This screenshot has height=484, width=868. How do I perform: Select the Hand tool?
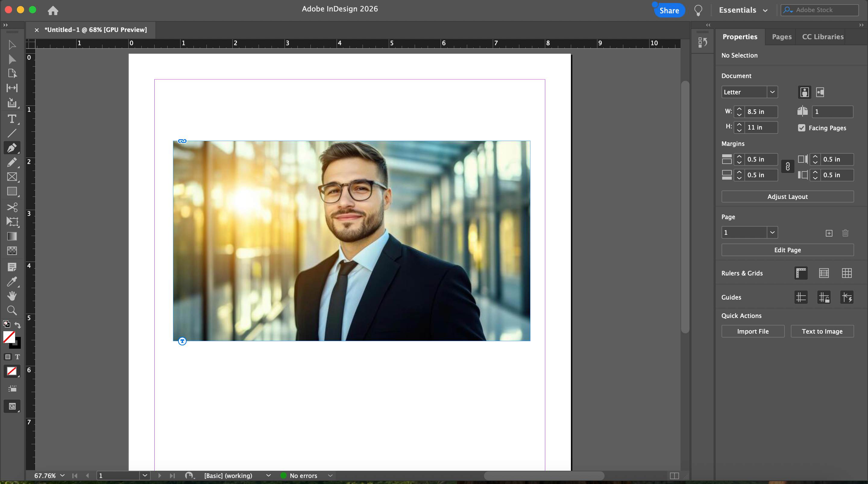point(12,296)
